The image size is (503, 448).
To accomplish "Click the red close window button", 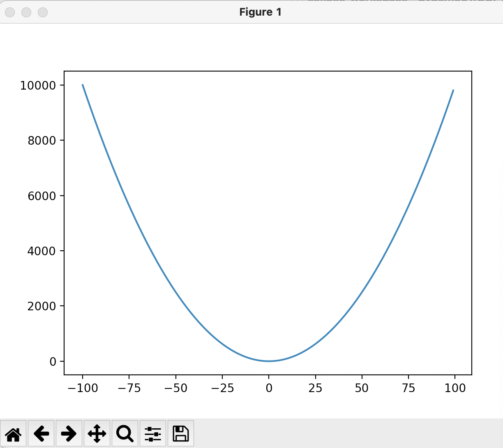I will [10, 12].
